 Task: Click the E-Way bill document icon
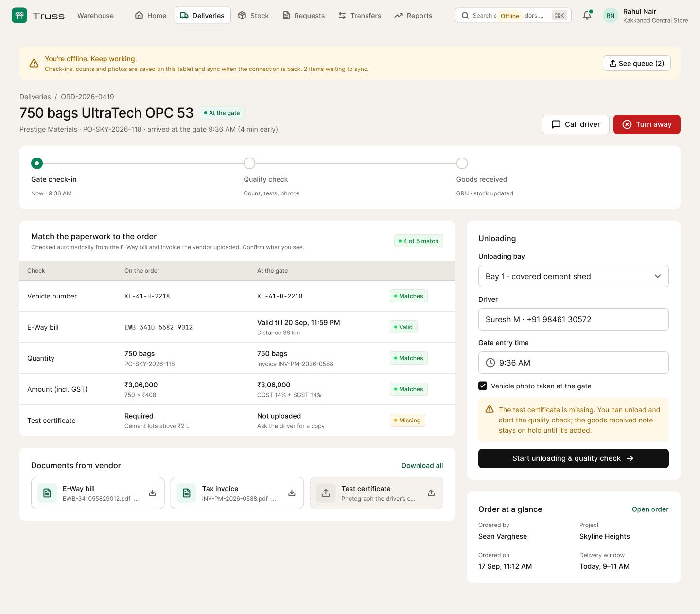[47, 493]
